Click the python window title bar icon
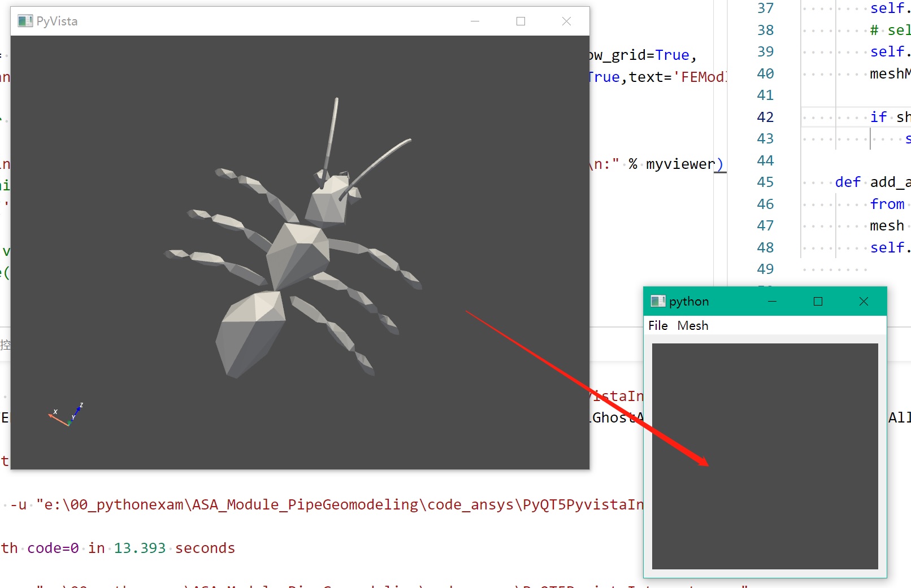This screenshot has width=911, height=588. 657,301
